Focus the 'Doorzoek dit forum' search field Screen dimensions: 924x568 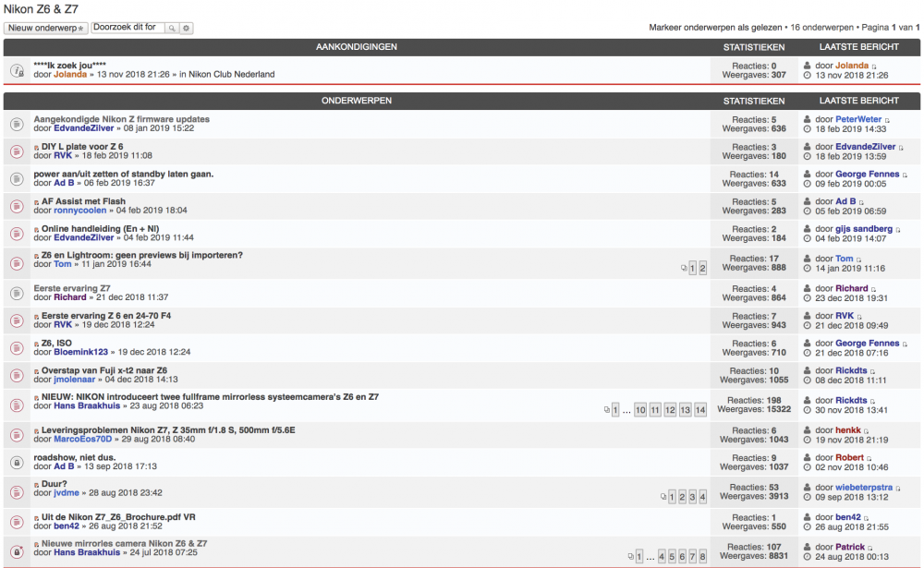click(128, 28)
